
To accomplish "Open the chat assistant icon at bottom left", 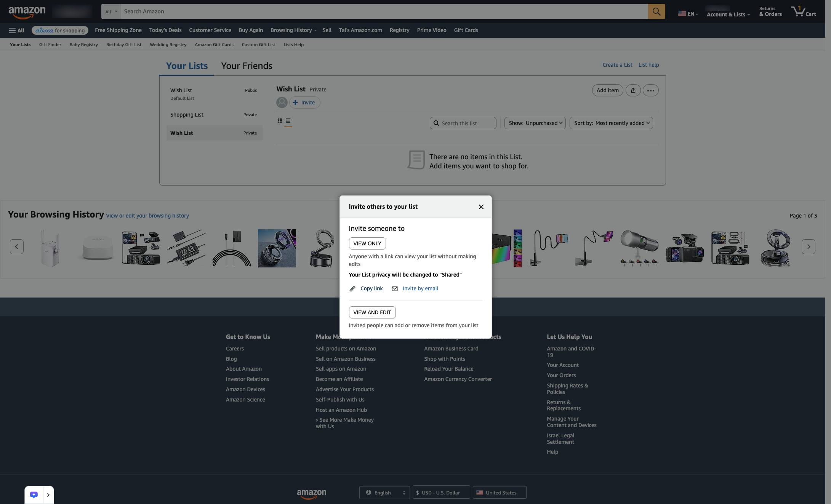I will [34, 495].
